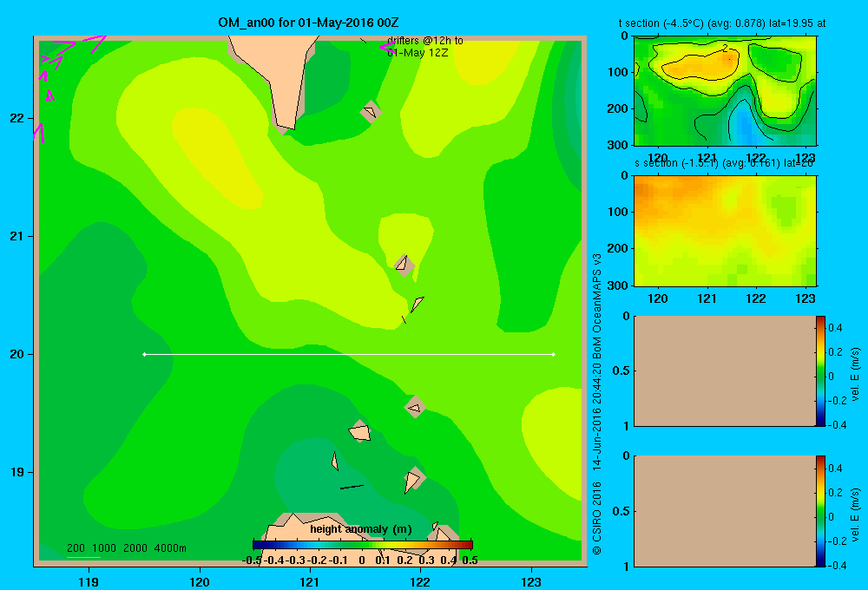The height and width of the screenshot is (590, 868).
Task: Click longitude label 121 on main map axis
Action: (x=310, y=581)
